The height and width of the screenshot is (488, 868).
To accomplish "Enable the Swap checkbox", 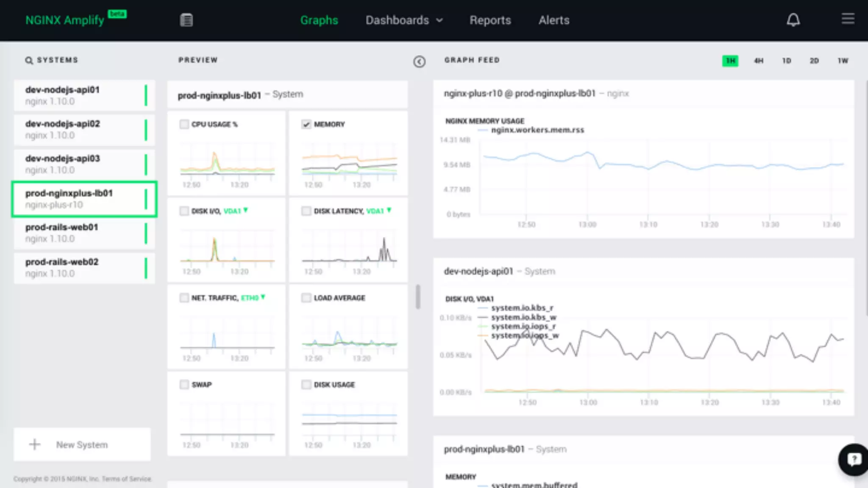I will pos(184,384).
